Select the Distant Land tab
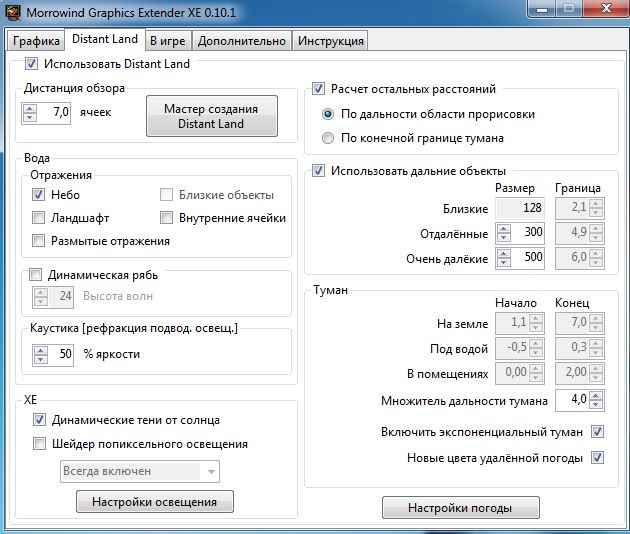The width and height of the screenshot is (630, 534). pos(105,39)
